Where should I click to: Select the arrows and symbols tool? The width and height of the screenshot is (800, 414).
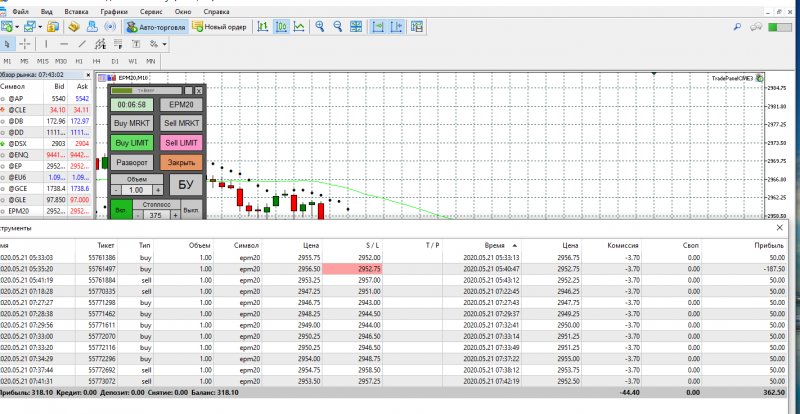(154, 44)
